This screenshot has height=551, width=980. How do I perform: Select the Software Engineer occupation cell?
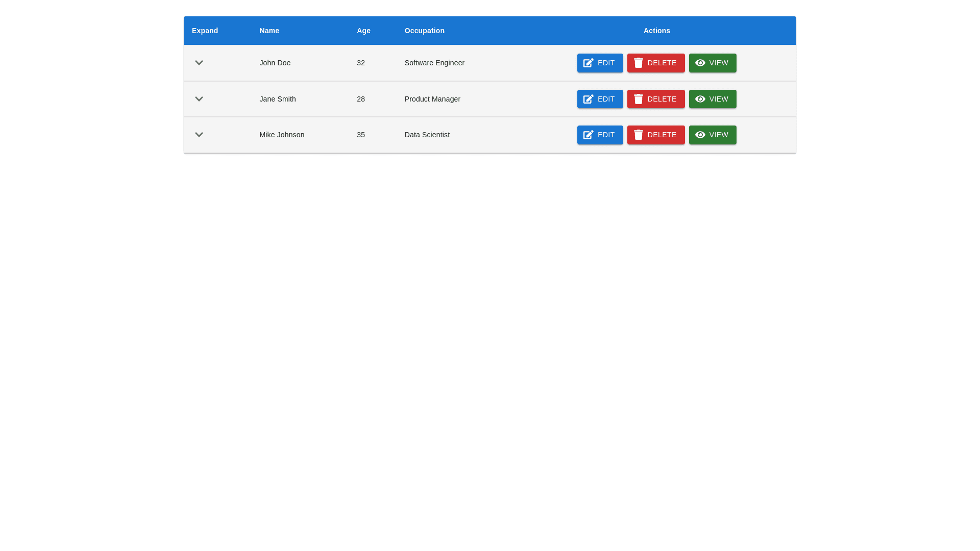point(434,63)
